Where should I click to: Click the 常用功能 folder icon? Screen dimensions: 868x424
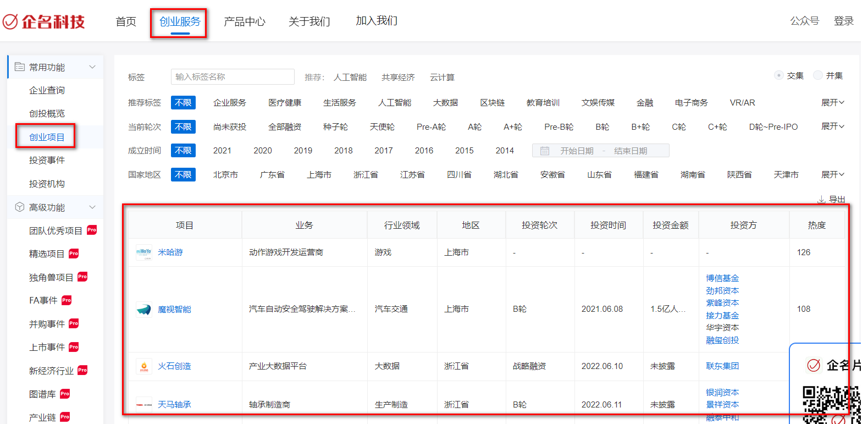pyautogui.click(x=20, y=67)
